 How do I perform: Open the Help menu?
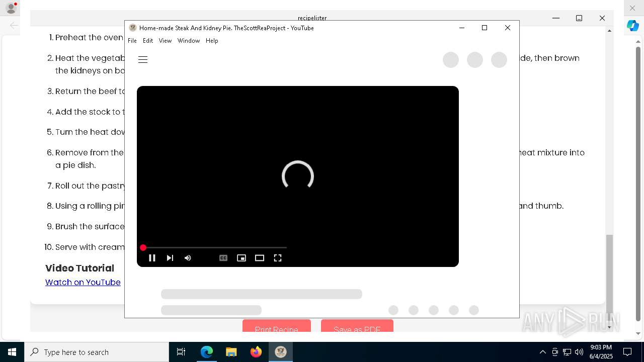pos(212,41)
